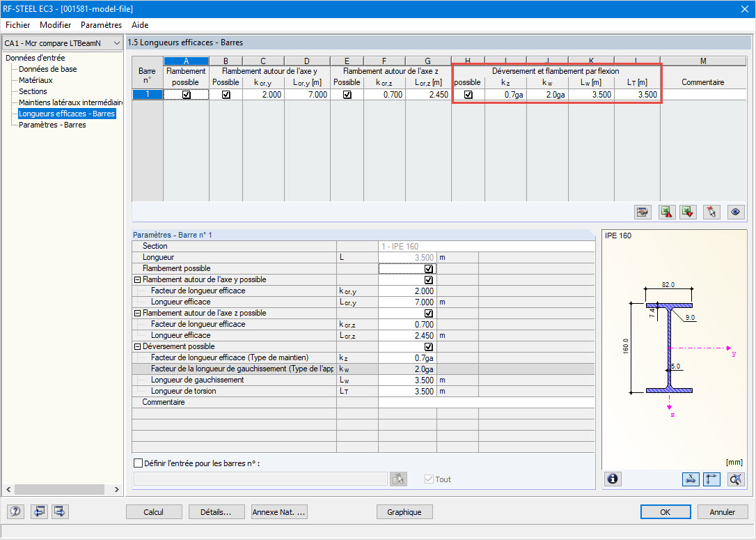The width and height of the screenshot is (756, 540).
Task: Click the select-bar pointer icon under table
Action: point(711,212)
